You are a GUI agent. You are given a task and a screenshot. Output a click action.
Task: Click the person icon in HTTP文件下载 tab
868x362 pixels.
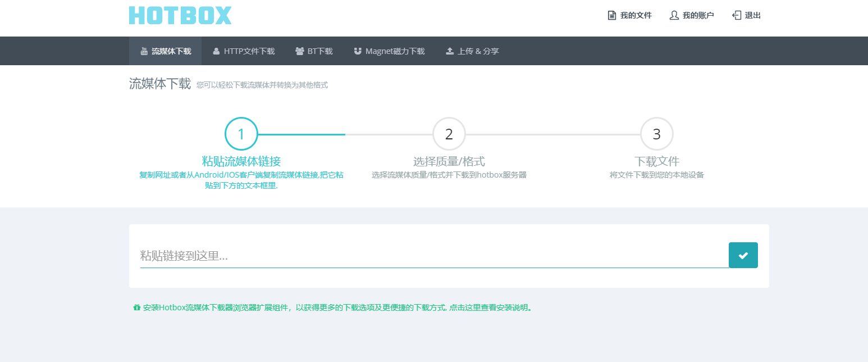pyautogui.click(x=216, y=51)
